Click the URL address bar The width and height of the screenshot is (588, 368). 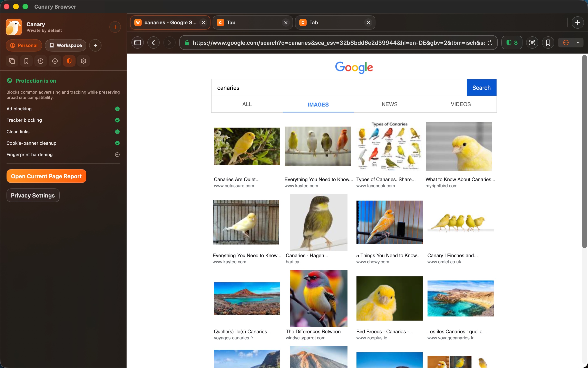pos(338,43)
